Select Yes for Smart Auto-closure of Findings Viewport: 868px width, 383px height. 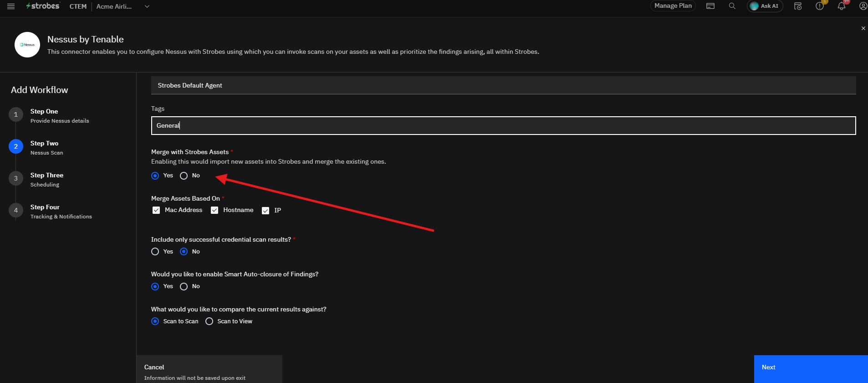[155, 286]
